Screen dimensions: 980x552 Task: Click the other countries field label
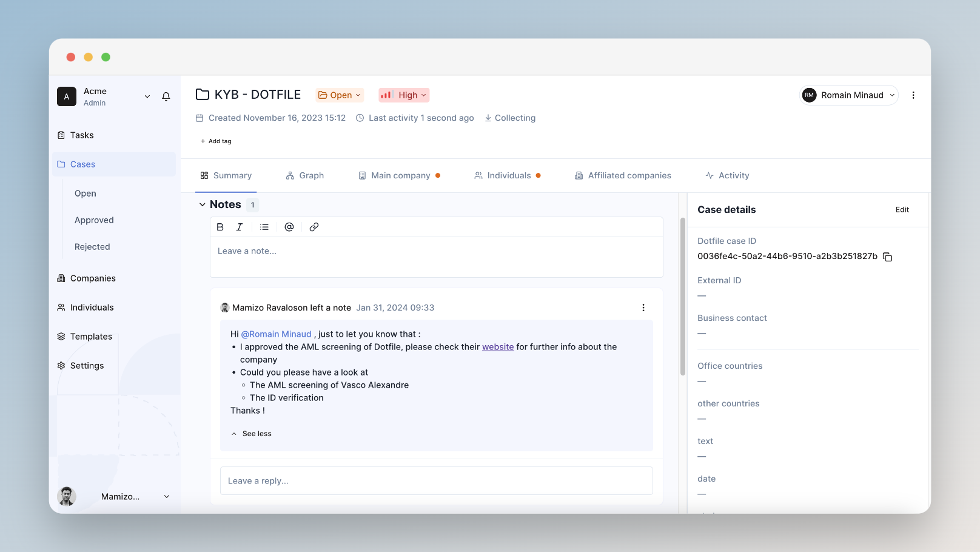click(728, 403)
